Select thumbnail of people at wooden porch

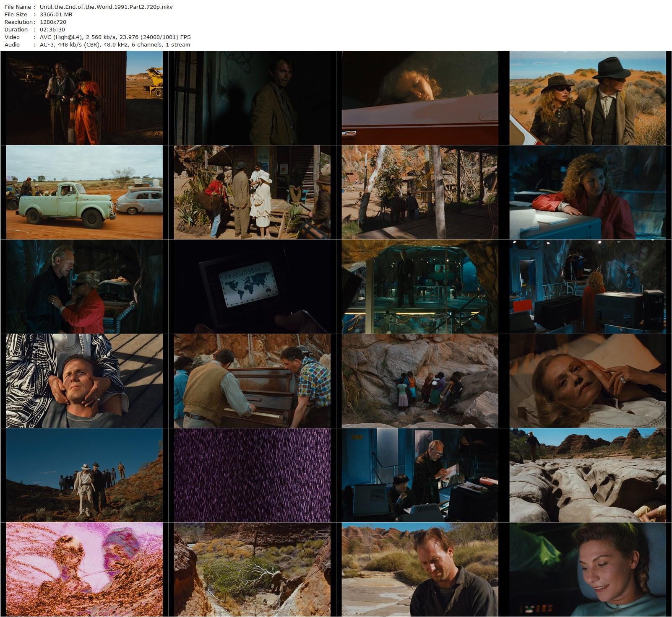coord(252,192)
